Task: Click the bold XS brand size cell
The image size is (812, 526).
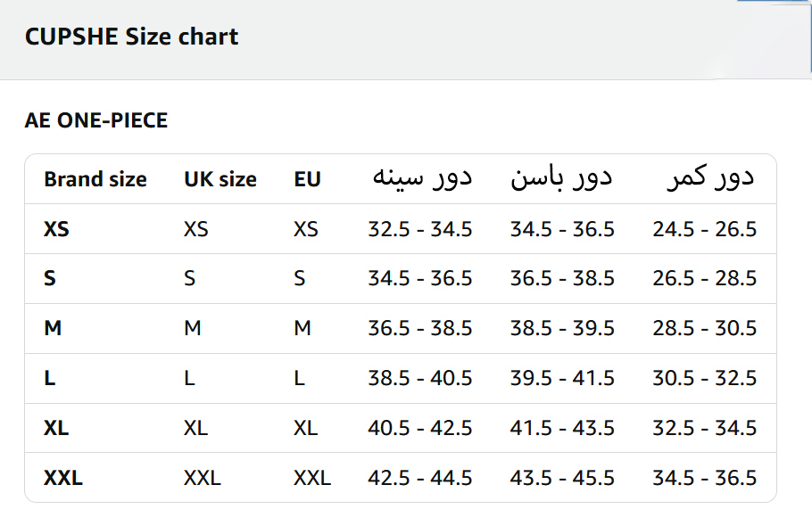Action: (56, 229)
